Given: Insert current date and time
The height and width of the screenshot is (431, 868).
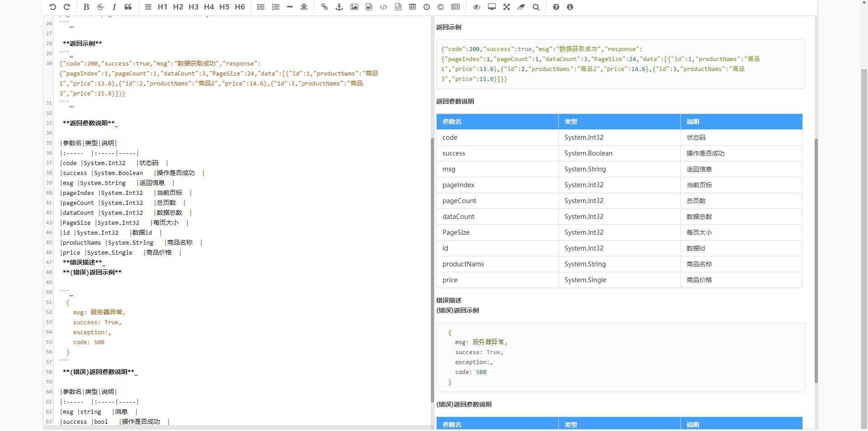Looking at the screenshot, I should coord(426,7).
